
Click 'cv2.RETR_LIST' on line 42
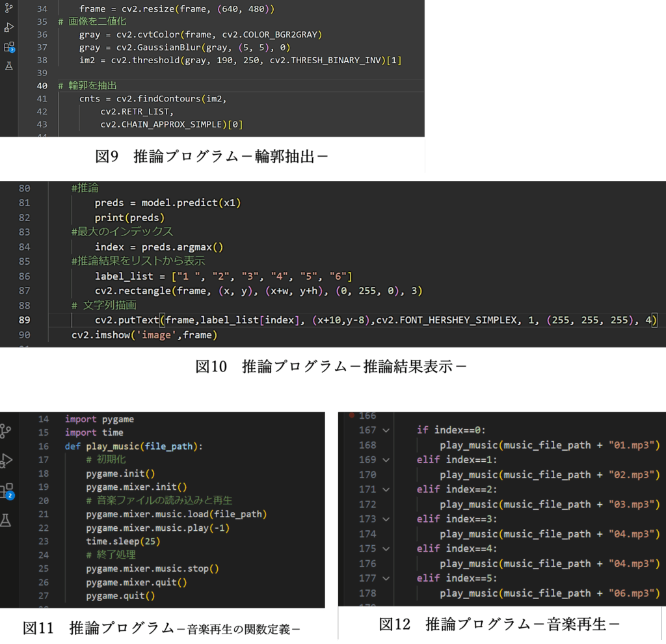coord(135,112)
